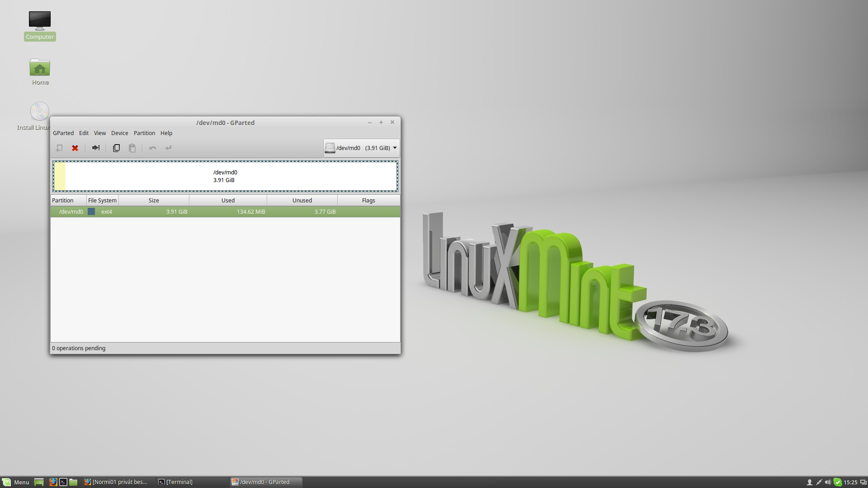Launch Firefox from the panel launcher
This screenshot has width=868, height=488.
click(53, 482)
